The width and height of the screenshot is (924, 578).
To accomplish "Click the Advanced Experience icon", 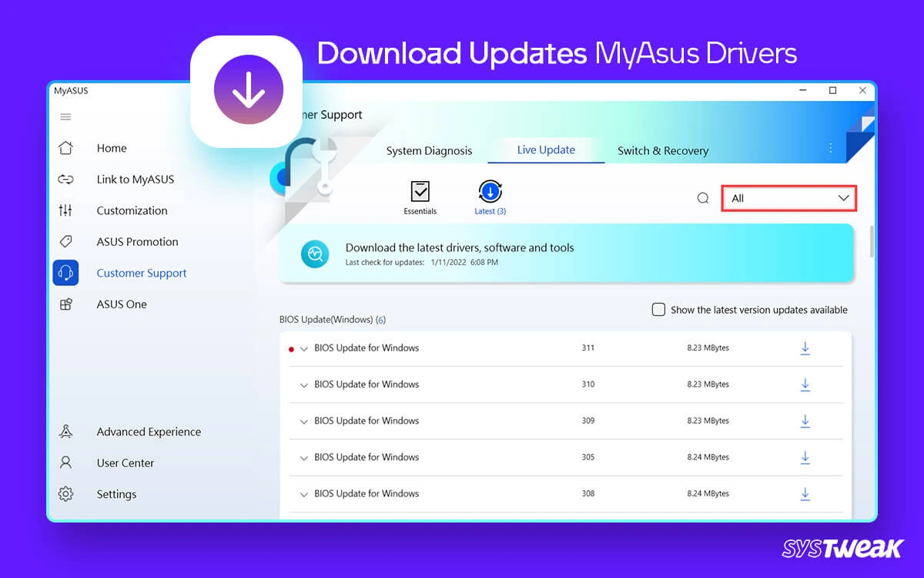I will point(65,432).
